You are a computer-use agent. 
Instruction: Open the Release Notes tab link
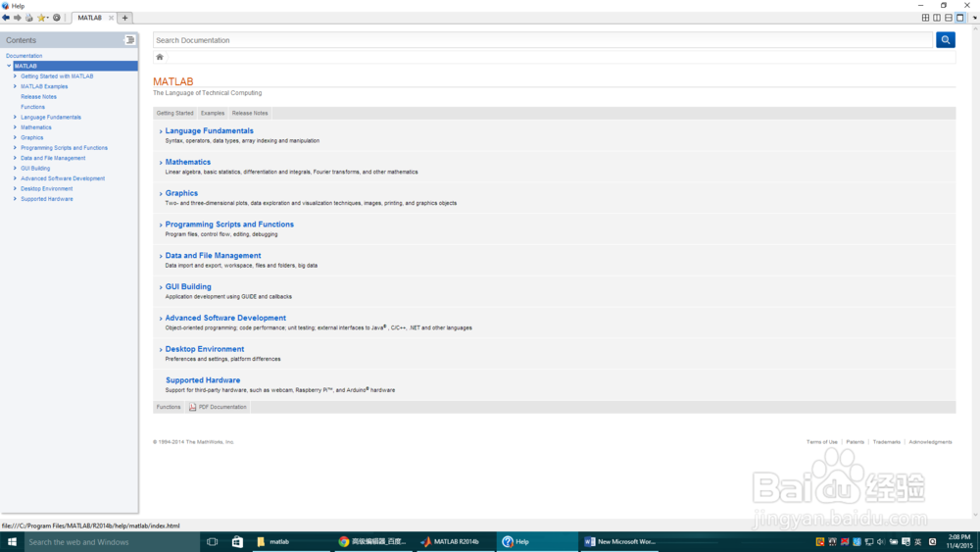click(x=250, y=113)
